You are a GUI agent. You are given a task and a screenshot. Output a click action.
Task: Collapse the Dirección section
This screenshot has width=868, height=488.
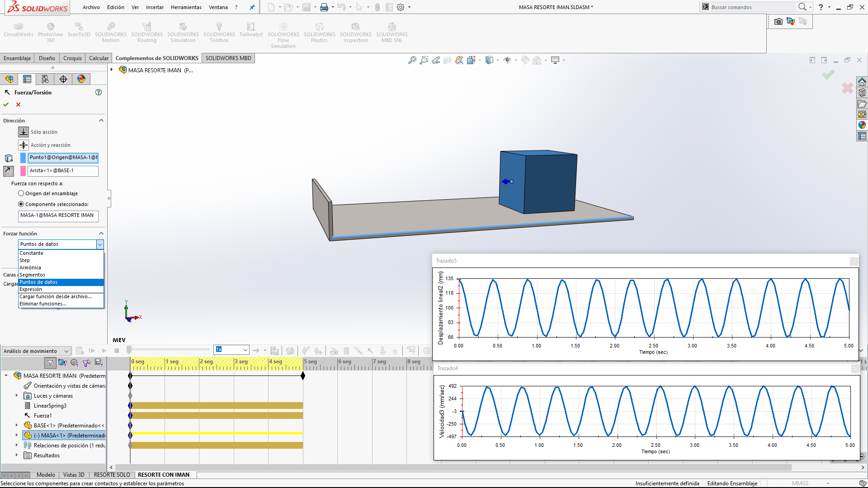[101, 121]
